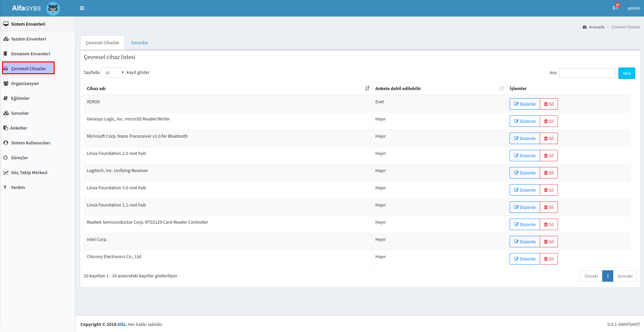This screenshot has width=644, height=332.
Task: Delete the XEROX device
Action: [549, 104]
